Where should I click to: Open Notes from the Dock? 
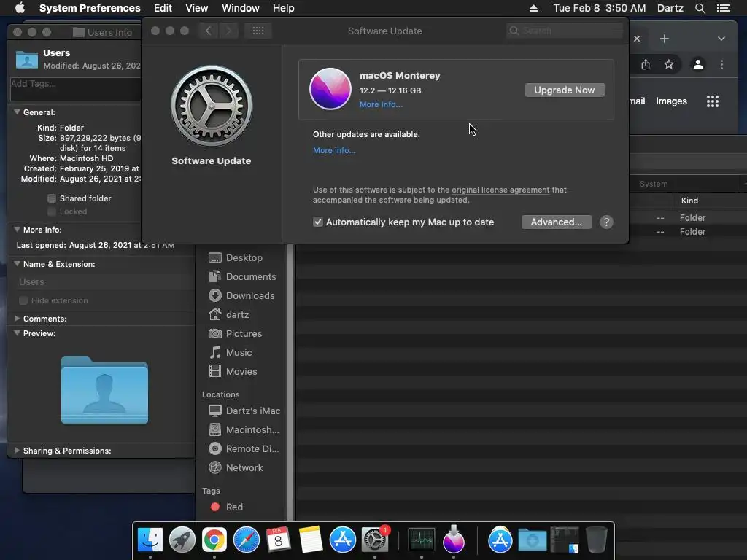(x=311, y=540)
